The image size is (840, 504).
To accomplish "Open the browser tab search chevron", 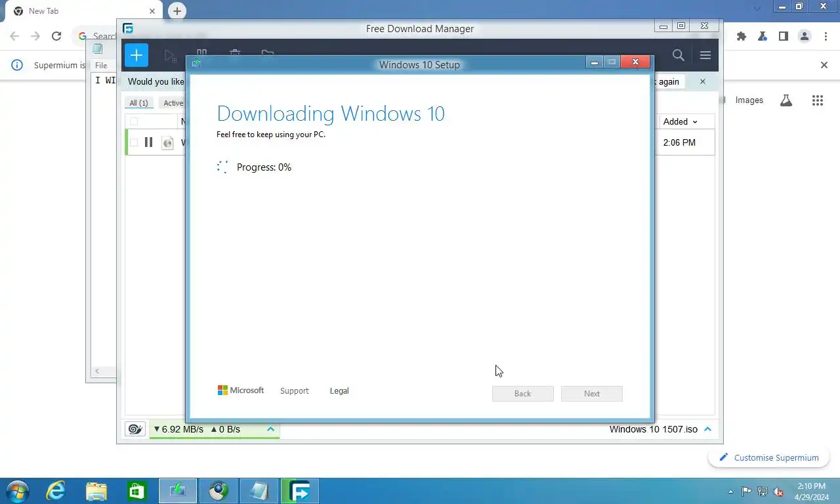I will (x=757, y=9).
